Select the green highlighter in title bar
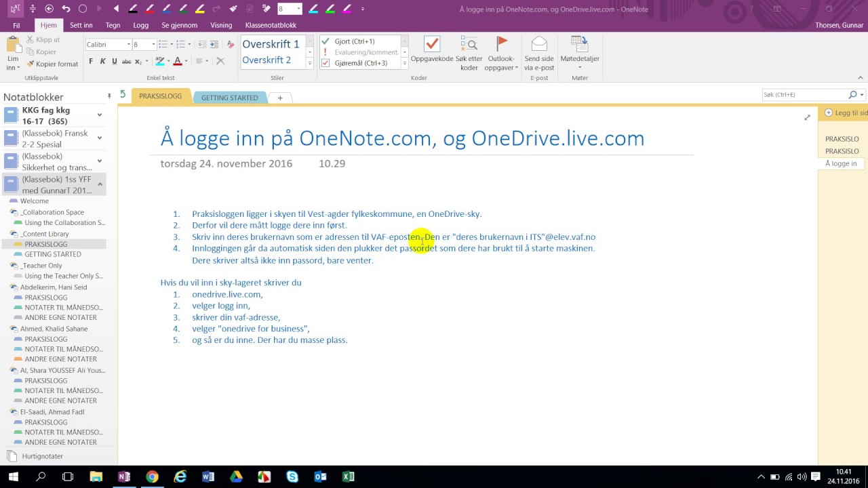Viewport: 868px width, 488px height. point(330,9)
